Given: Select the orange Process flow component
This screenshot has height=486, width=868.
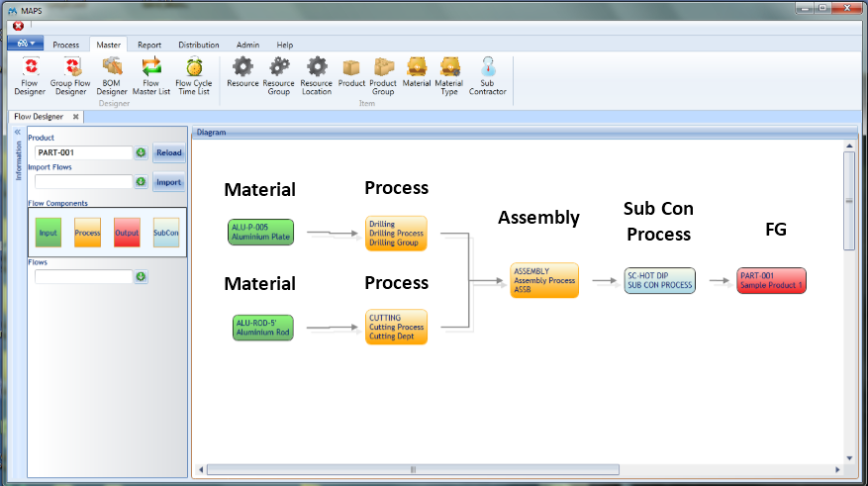Looking at the screenshot, I should (87, 233).
